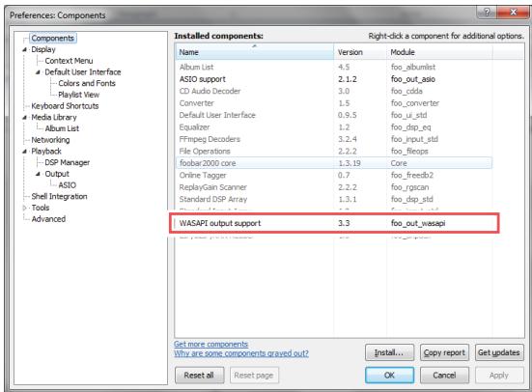
Task: Open Advanced preferences page
Action: click(48, 219)
